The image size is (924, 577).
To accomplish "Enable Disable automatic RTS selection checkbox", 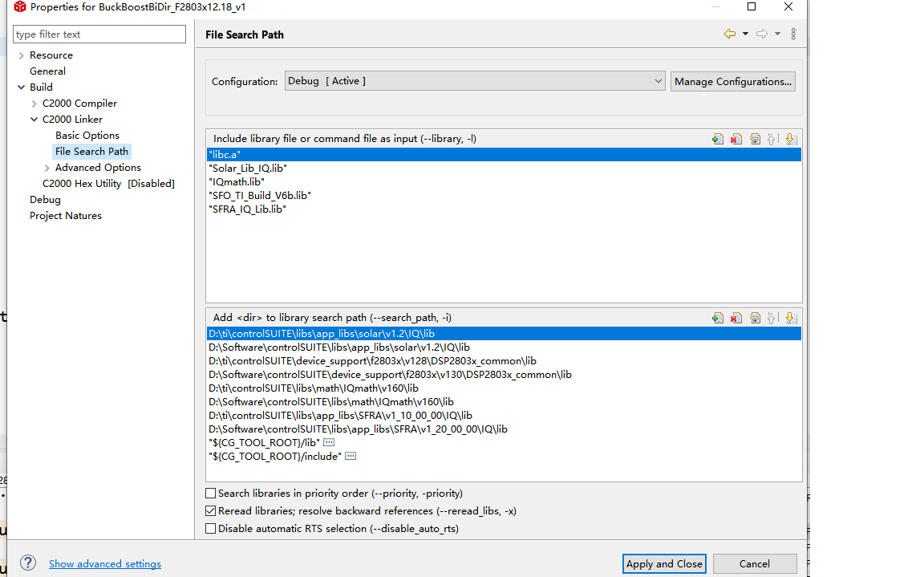I will [210, 529].
